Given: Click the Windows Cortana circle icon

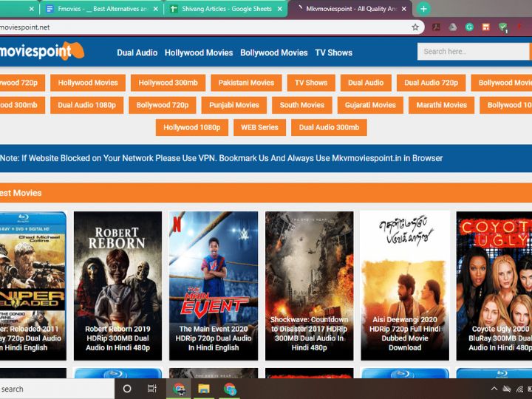Looking at the screenshot, I should 127,389.
